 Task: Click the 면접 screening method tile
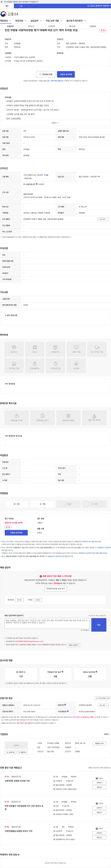[43, 504]
